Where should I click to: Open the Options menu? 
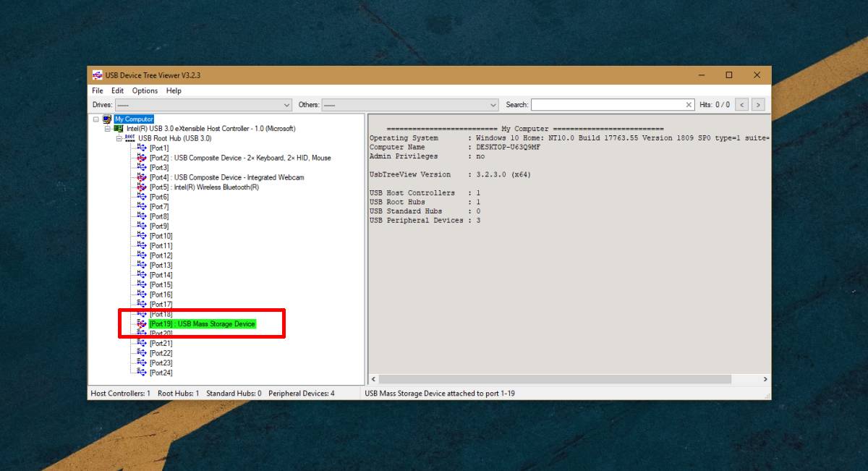145,90
